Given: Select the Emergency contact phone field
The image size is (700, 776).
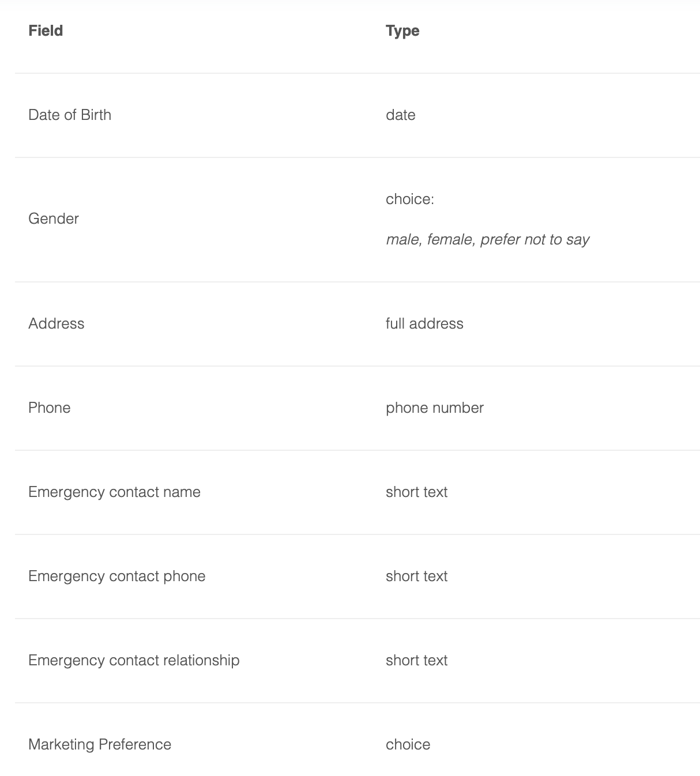Looking at the screenshot, I should (117, 576).
